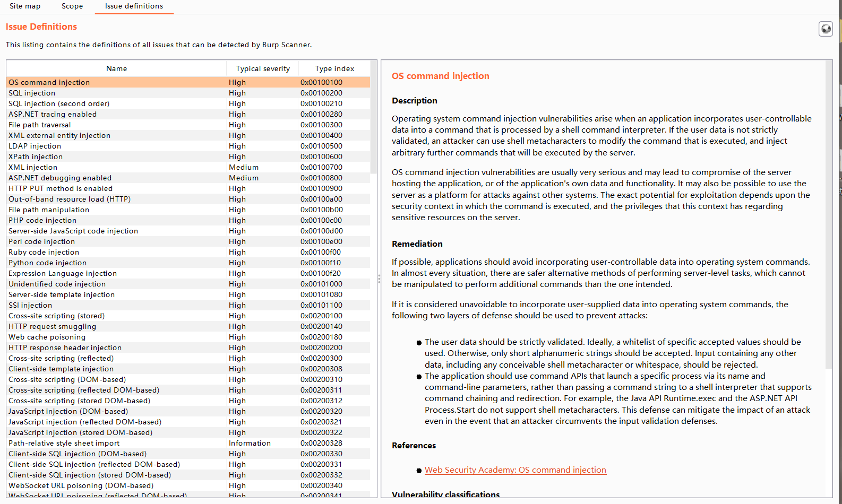The image size is (842, 504).
Task: Select the OS command injection row
Action: coord(188,82)
